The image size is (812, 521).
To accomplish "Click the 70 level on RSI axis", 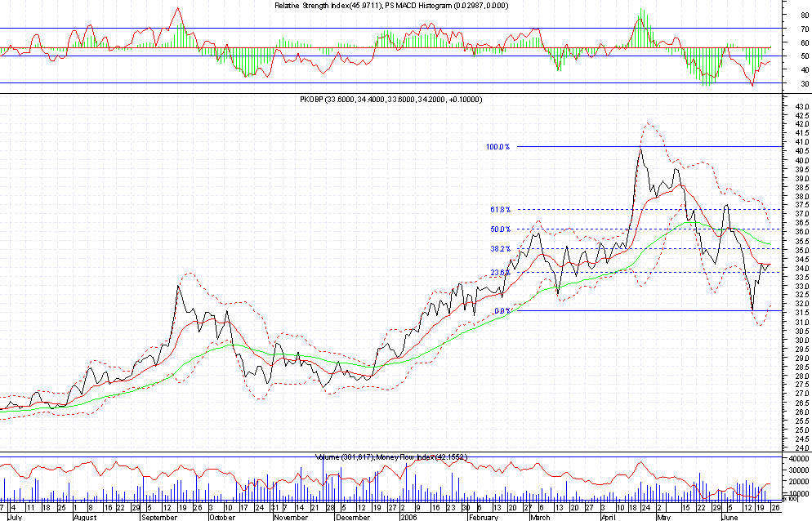I will (x=783, y=29).
